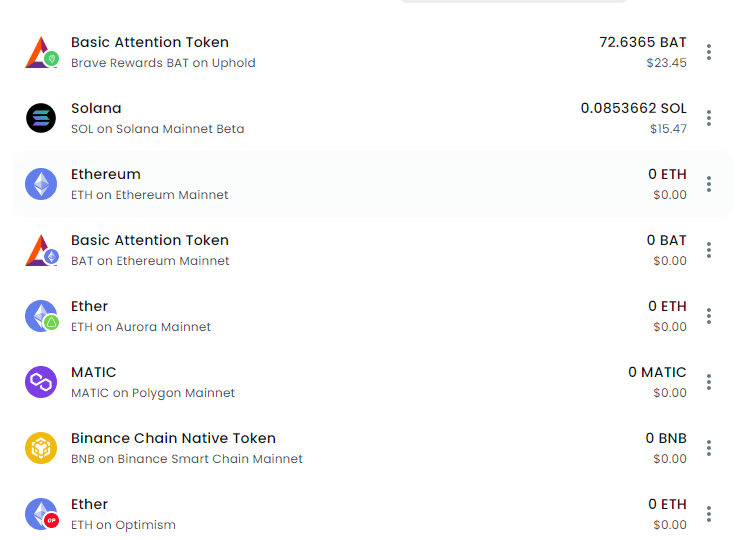Open the Binance Chain Native Token asset
Screen dimensions: 745x540
point(173,438)
